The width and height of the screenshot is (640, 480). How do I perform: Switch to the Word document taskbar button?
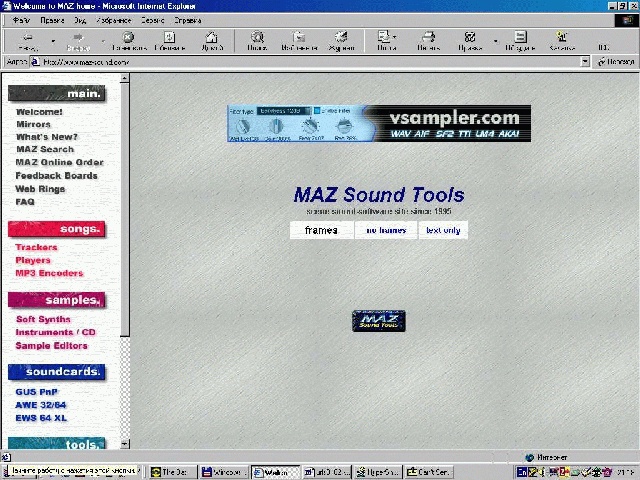coord(326,472)
